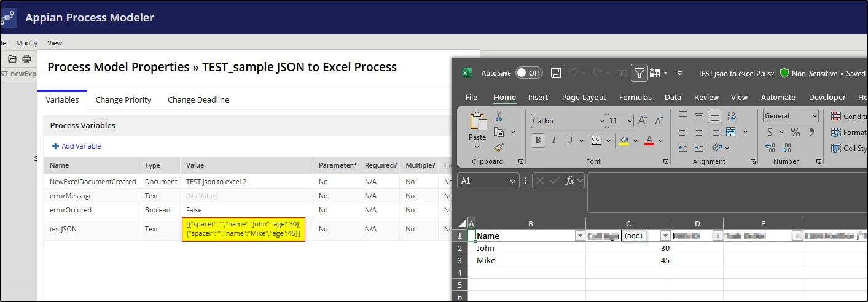
Task: Increase indent in Excel Alignment group
Action: 698,148
